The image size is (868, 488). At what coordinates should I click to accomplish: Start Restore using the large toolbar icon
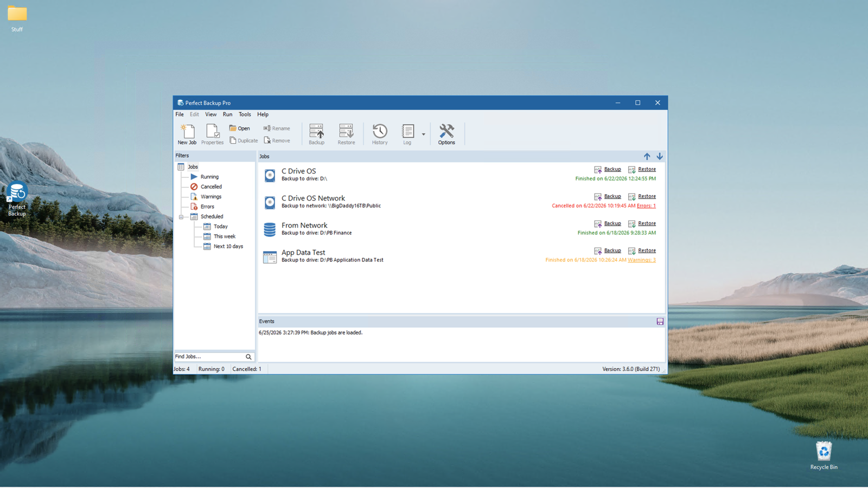[346, 134]
